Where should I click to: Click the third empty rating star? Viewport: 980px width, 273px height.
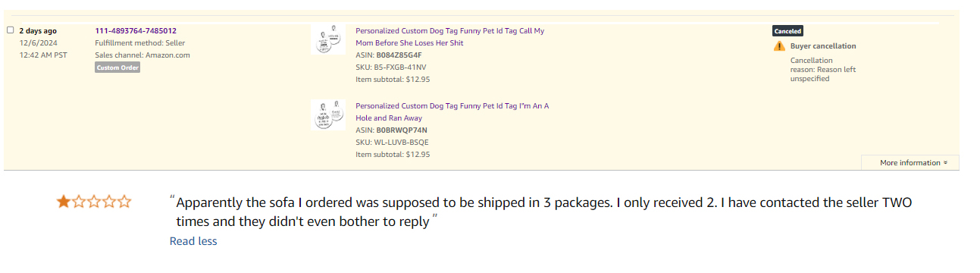[94, 202]
